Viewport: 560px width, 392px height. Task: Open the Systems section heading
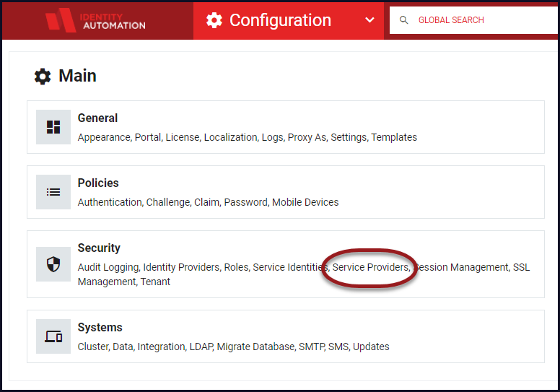click(x=100, y=327)
